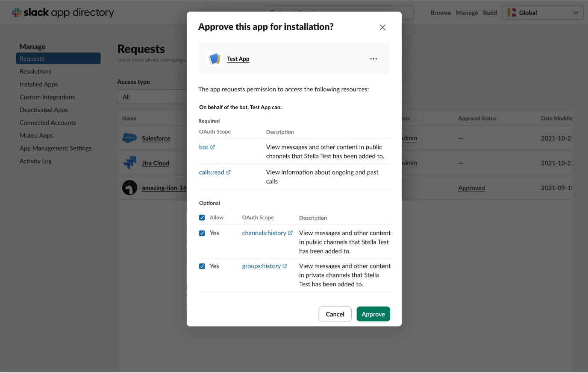588x373 pixels.
Task: Uncheck the Allow header checkbox
Action: point(202,217)
